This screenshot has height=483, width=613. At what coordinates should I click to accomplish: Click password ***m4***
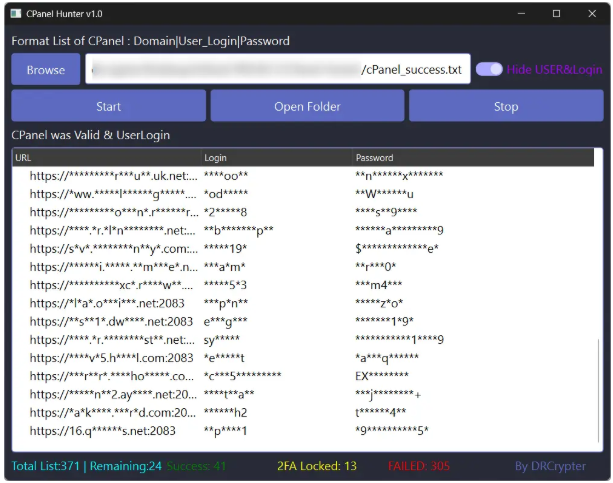pyautogui.click(x=378, y=285)
